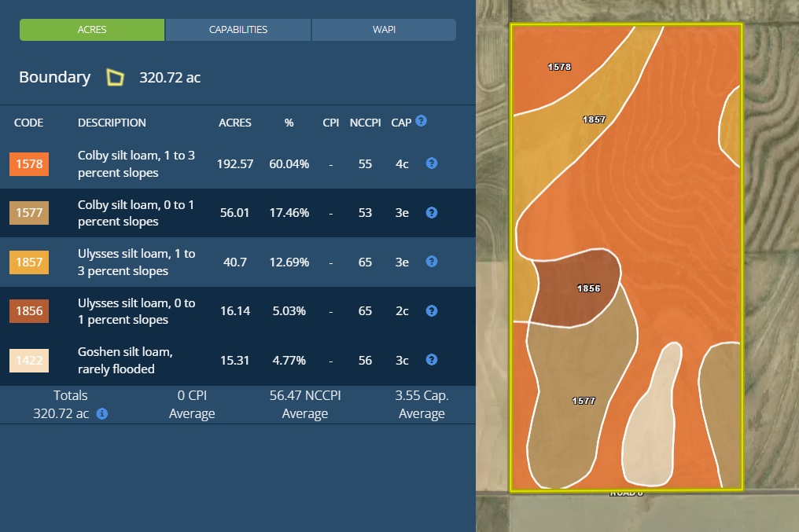Screen dimensions: 799x532
Task: Click the 1577 soil label on map
Action: 584,401
